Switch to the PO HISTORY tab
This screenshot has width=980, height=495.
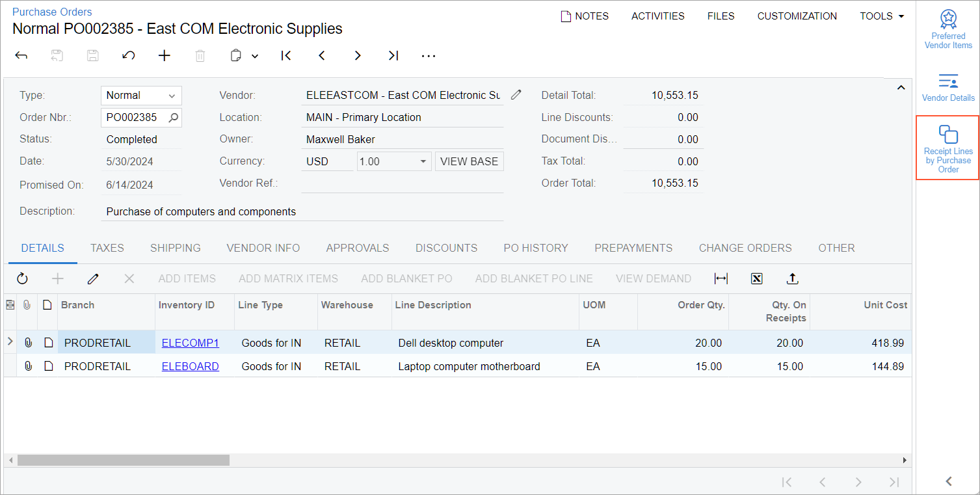pyautogui.click(x=535, y=248)
